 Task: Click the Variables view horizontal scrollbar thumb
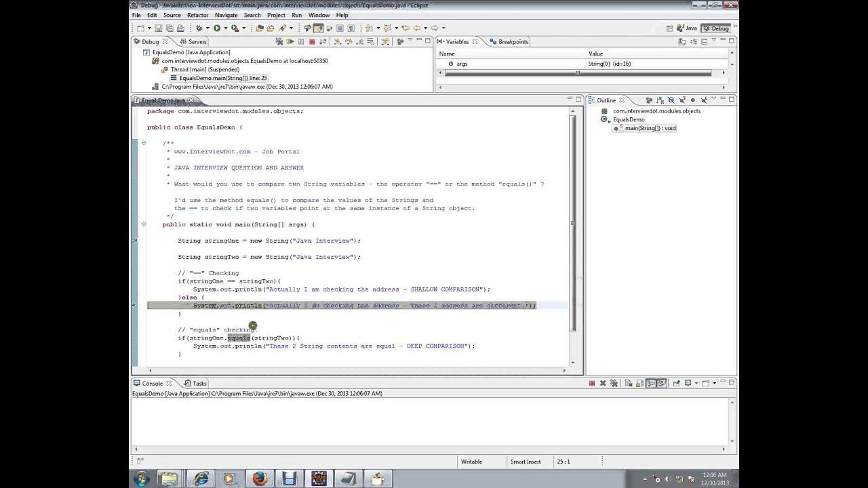click(x=578, y=73)
